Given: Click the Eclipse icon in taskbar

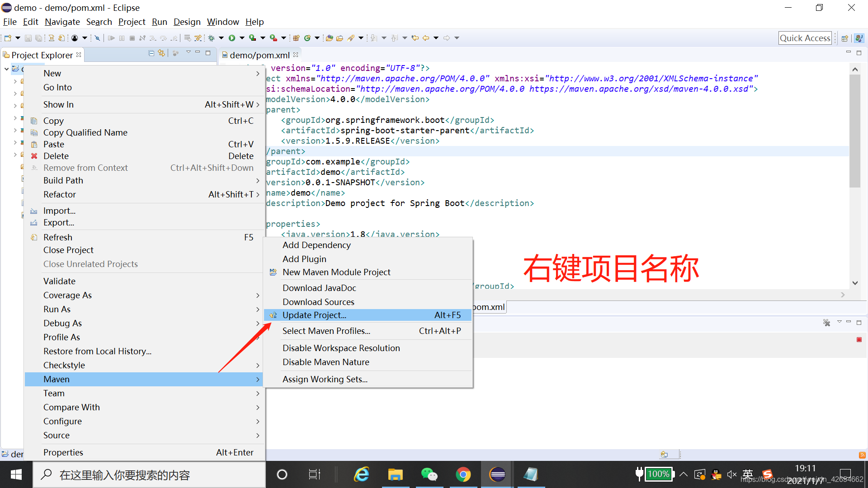Looking at the screenshot, I should point(497,474).
